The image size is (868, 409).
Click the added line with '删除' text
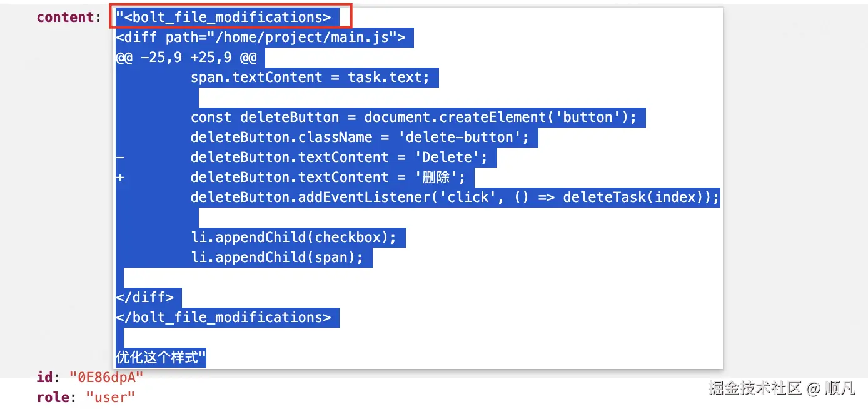(328, 178)
